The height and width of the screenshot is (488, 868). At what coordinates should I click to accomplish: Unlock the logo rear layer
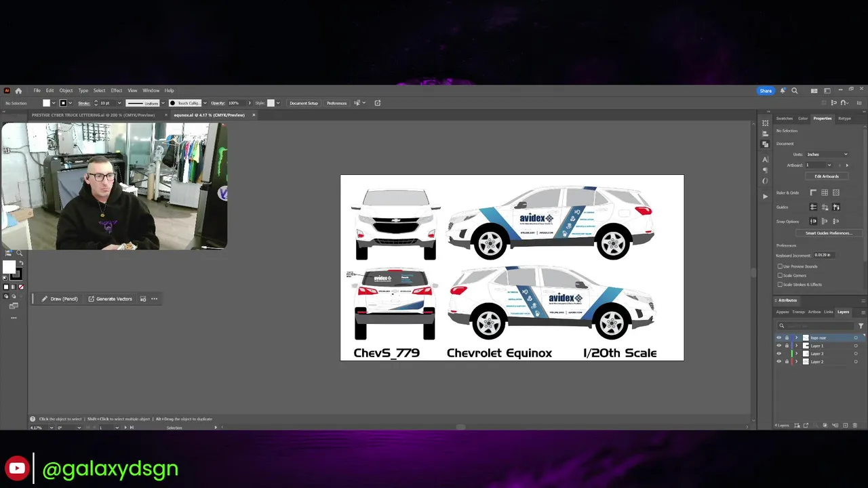pos(787,338)
